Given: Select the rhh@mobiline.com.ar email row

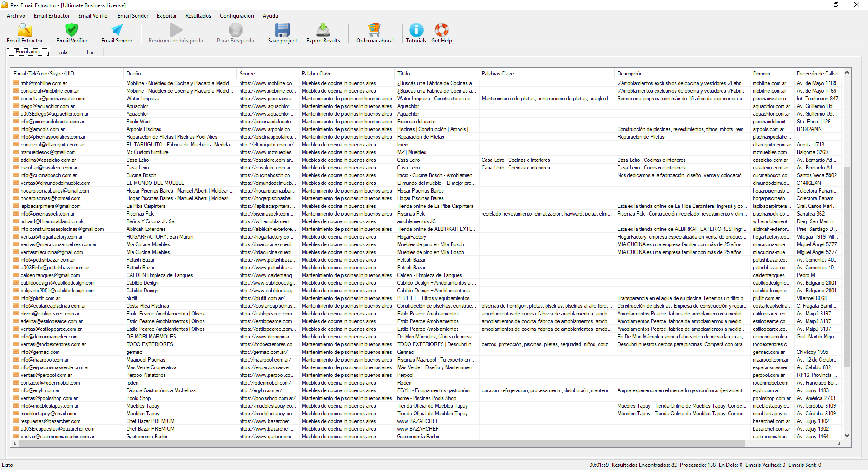Looking at the screenshot, I should click(43, 83).
